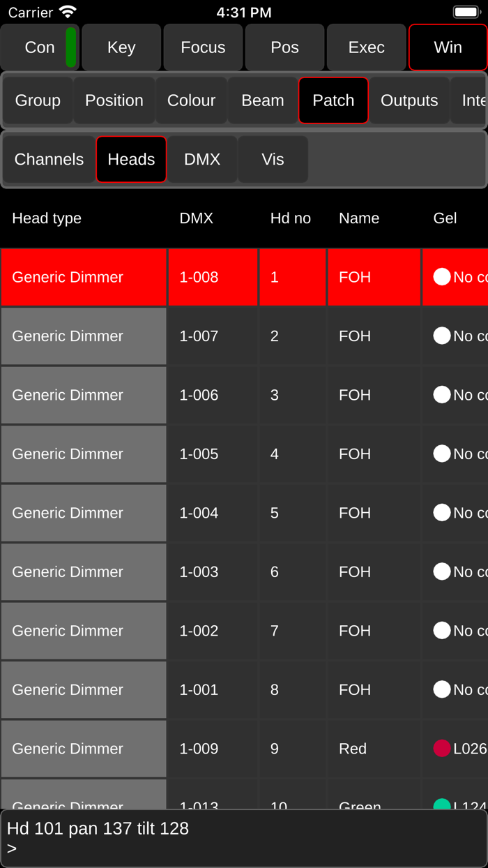This screenshot has width=488, height=868.
Task: Open the Colour attribute page
Action: tap(191, 100)
